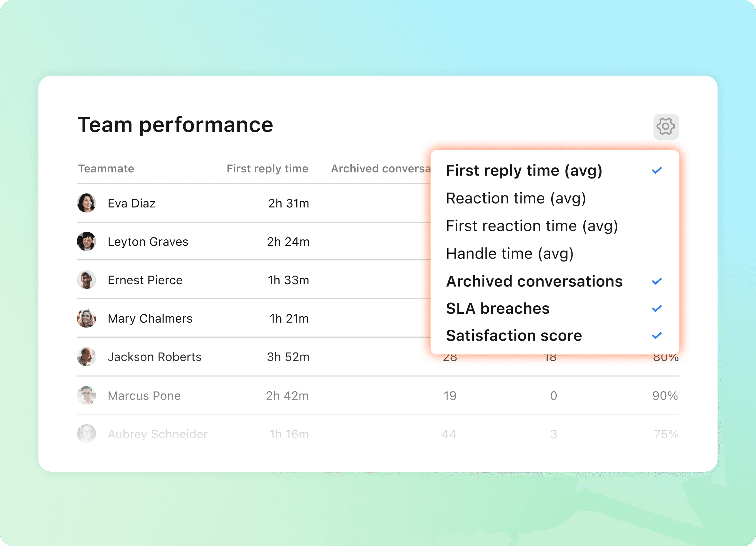Sort by Teammate column header
756x546 pixels.
106,169
